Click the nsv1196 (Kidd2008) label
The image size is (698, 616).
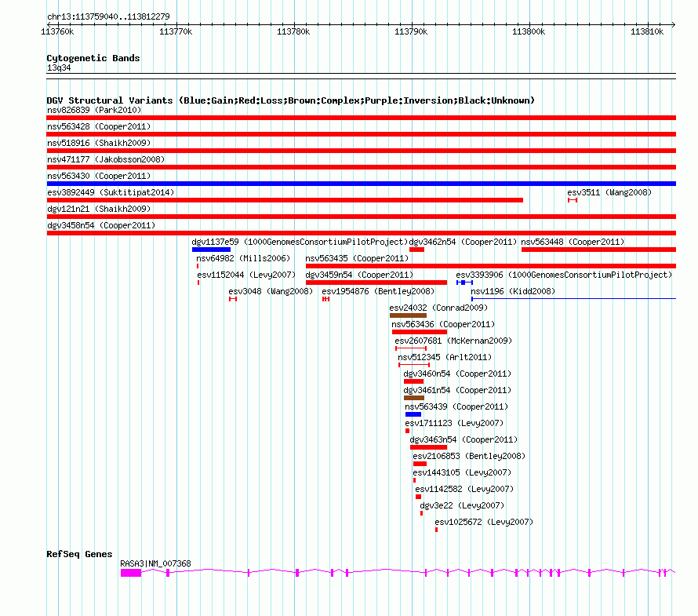click(513, 291)
